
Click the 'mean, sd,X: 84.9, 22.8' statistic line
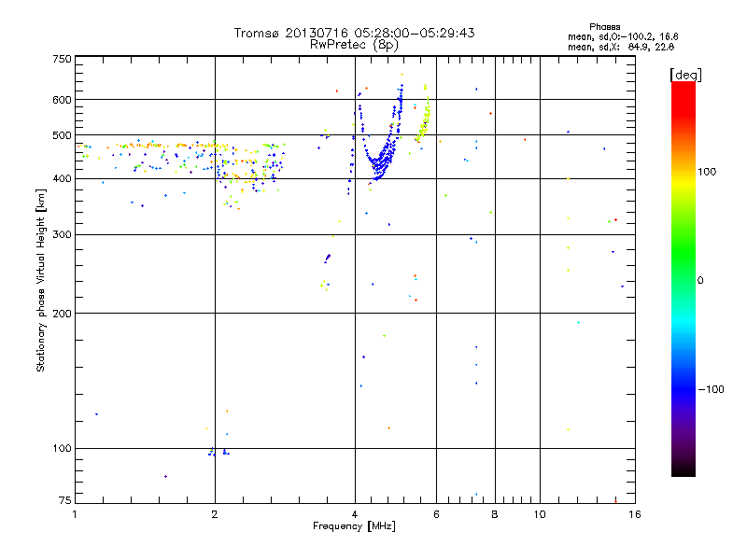[621, 47]
